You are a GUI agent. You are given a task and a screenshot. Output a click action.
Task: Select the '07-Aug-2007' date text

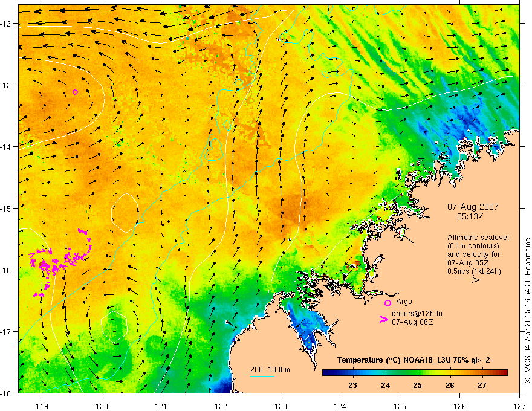(x=473, y=207)
